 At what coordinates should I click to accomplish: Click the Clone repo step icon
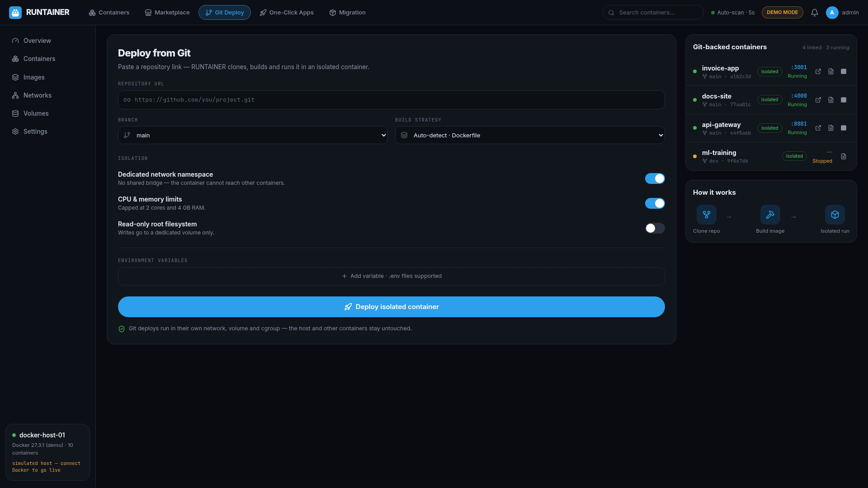click(707, 215)
